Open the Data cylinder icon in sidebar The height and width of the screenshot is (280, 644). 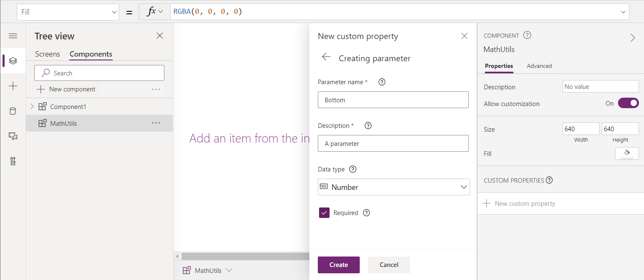point(13,111)
